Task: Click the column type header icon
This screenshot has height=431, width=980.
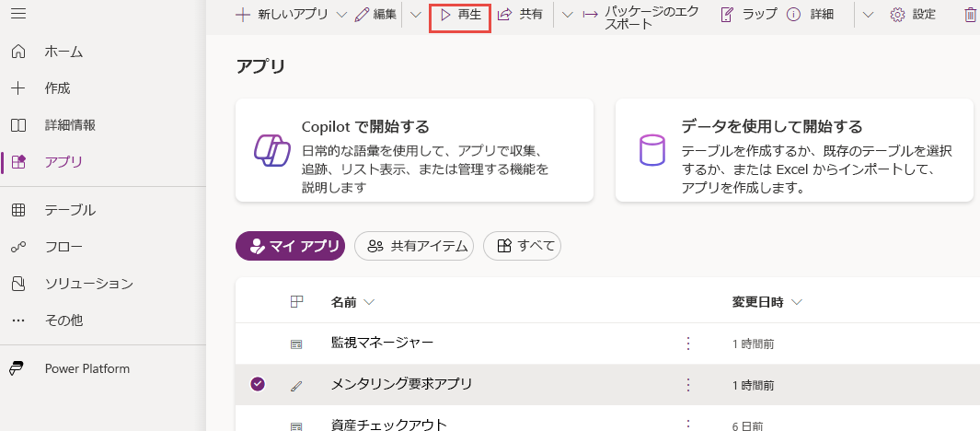Action: [x=297, y=302]
